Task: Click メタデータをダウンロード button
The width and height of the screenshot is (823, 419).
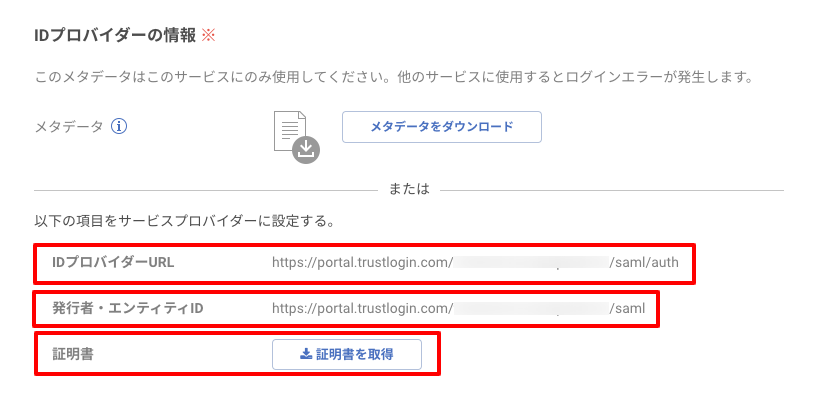Action: 442,127
